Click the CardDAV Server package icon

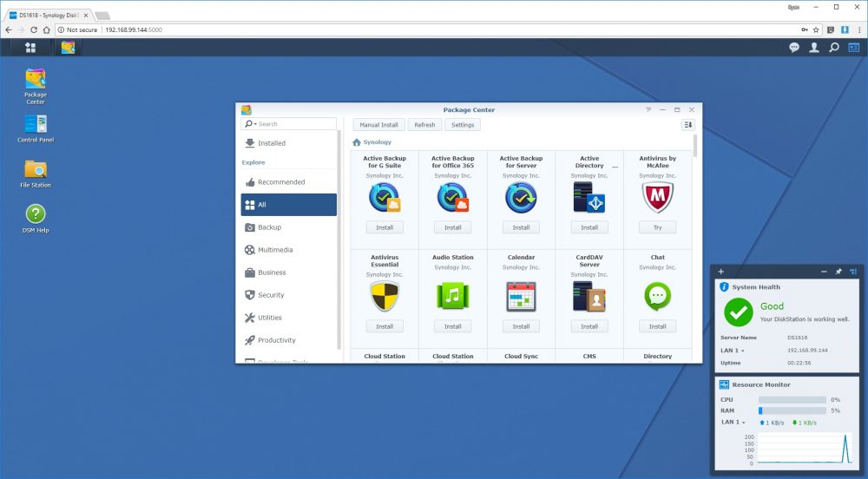(x=589, y=297)
